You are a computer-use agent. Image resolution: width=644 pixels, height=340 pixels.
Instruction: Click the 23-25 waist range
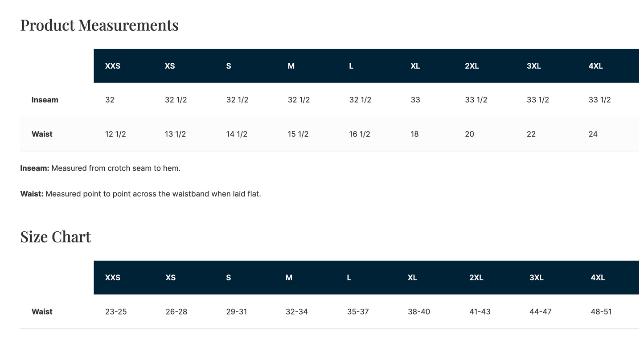116,312
